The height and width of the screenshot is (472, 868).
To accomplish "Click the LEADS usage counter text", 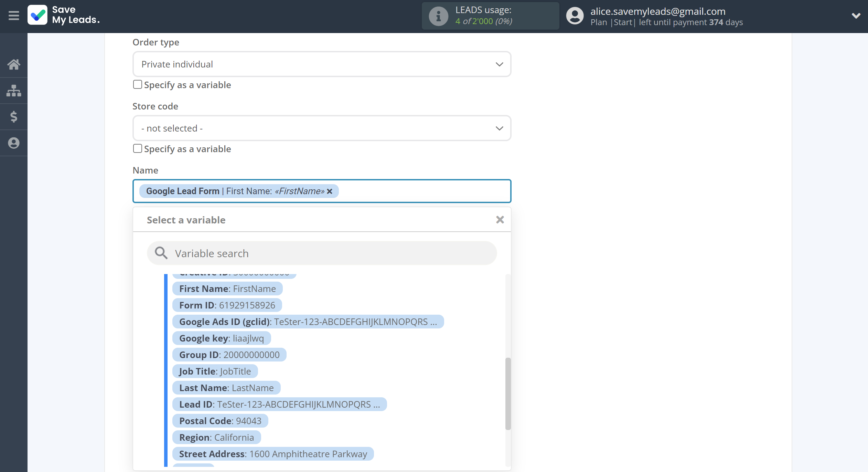I will click(484, 21).
